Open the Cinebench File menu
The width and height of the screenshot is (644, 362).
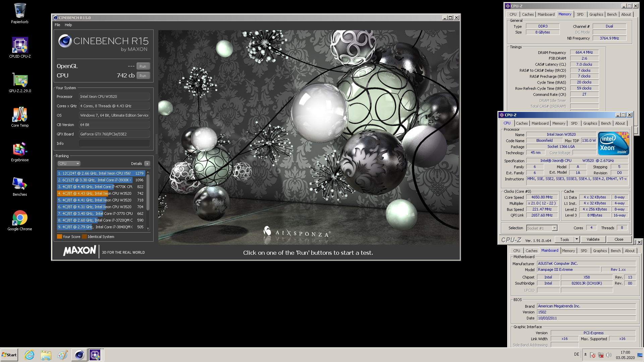click(x=57, y=25)
